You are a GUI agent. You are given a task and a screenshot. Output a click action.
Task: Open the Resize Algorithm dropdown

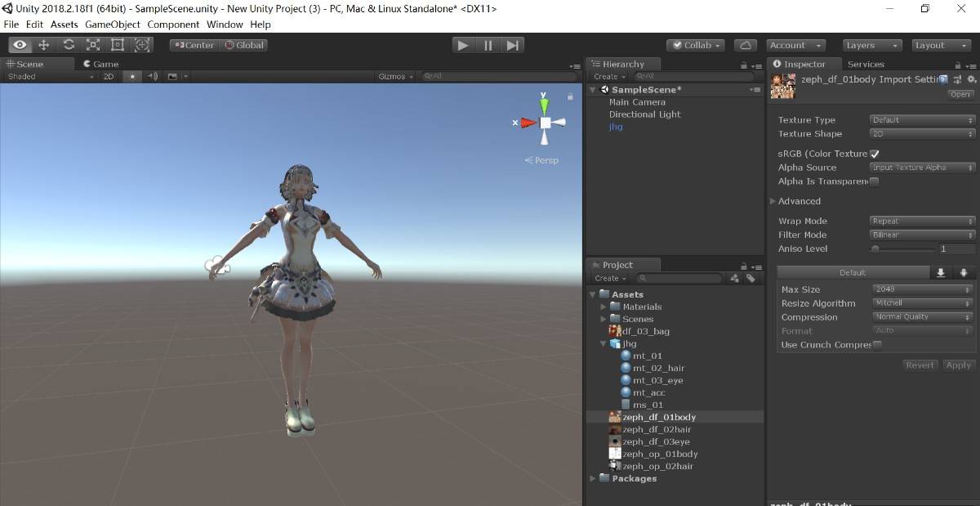pyautogui.click(x=923, y=303)
